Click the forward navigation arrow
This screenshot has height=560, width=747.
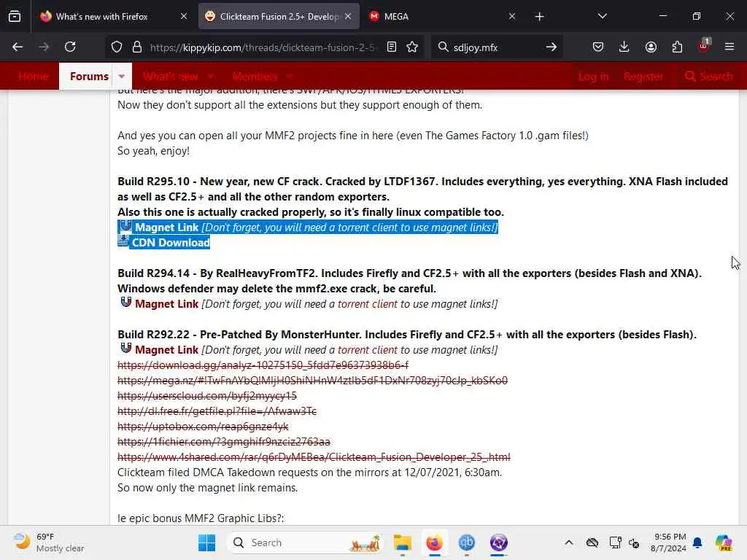point(44,47)
